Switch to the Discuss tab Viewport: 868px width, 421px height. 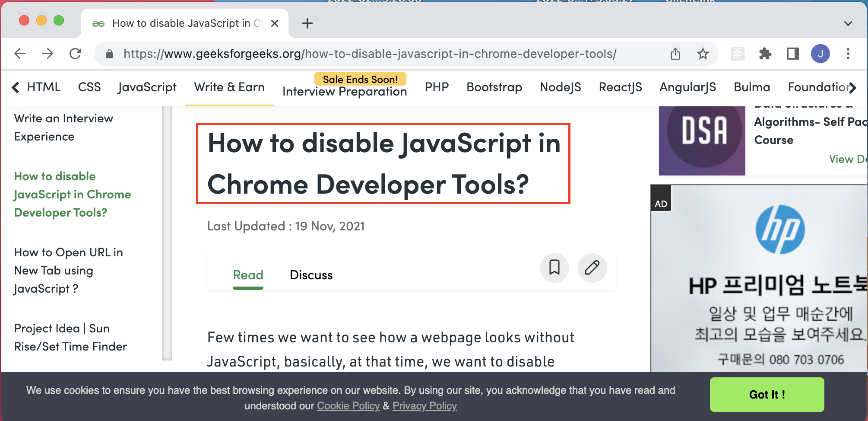[311, 275]
